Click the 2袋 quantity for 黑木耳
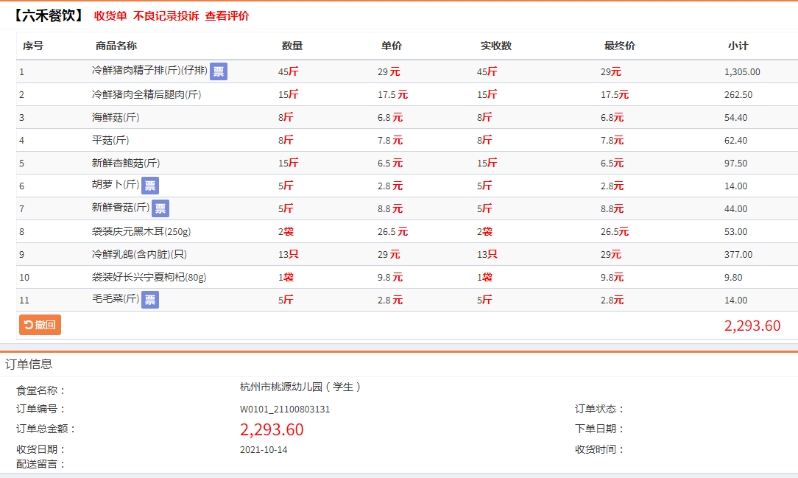 (x=286, y=232)
